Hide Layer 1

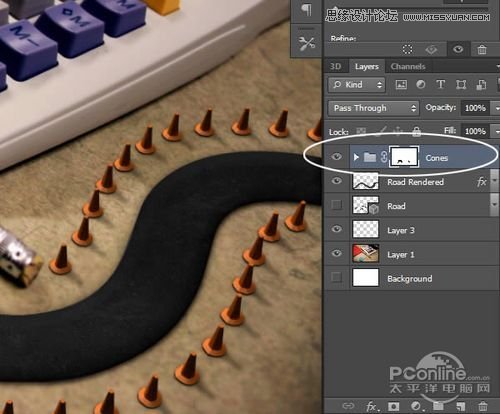[337, 253]
